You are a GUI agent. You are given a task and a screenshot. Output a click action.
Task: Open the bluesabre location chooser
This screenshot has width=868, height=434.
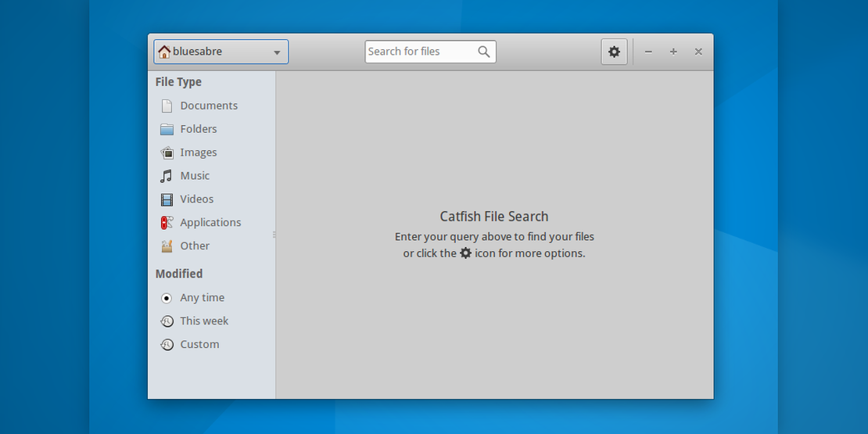click(221, 52)
